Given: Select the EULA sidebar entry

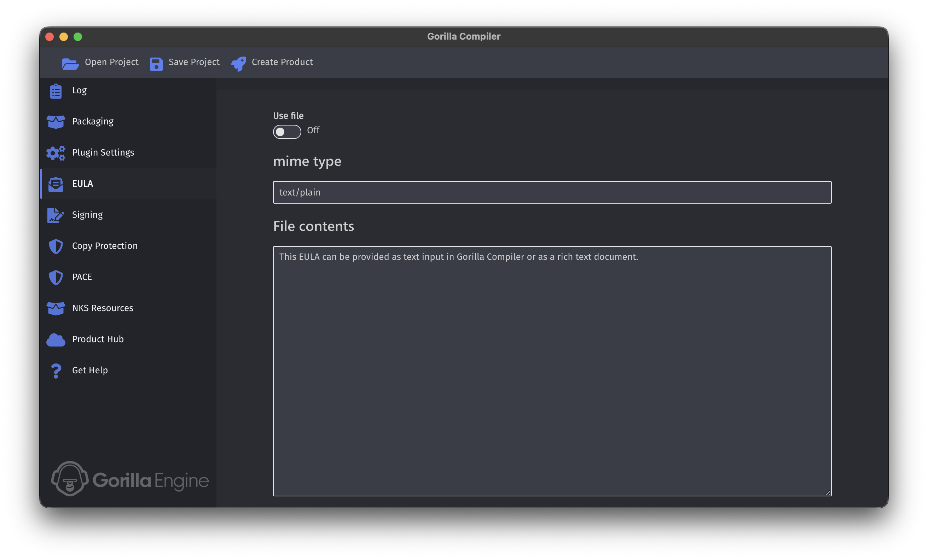Looking at the screenshot, I should pos(128,184).
